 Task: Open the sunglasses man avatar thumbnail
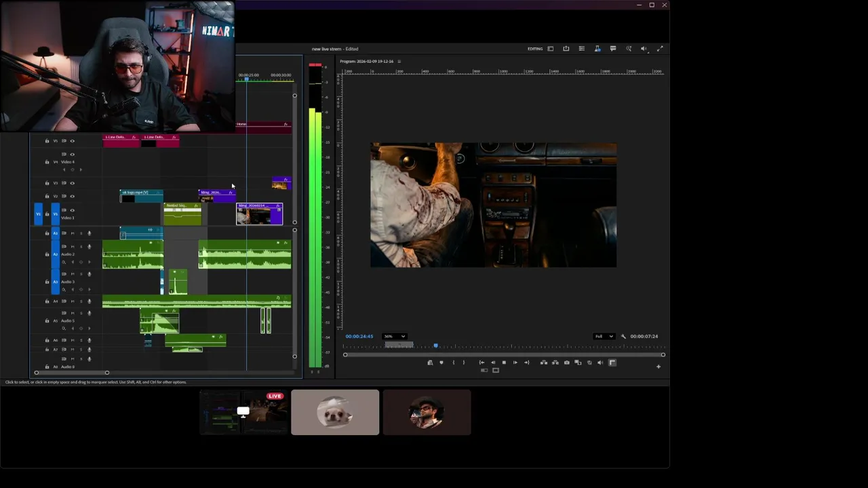(427, 412)
